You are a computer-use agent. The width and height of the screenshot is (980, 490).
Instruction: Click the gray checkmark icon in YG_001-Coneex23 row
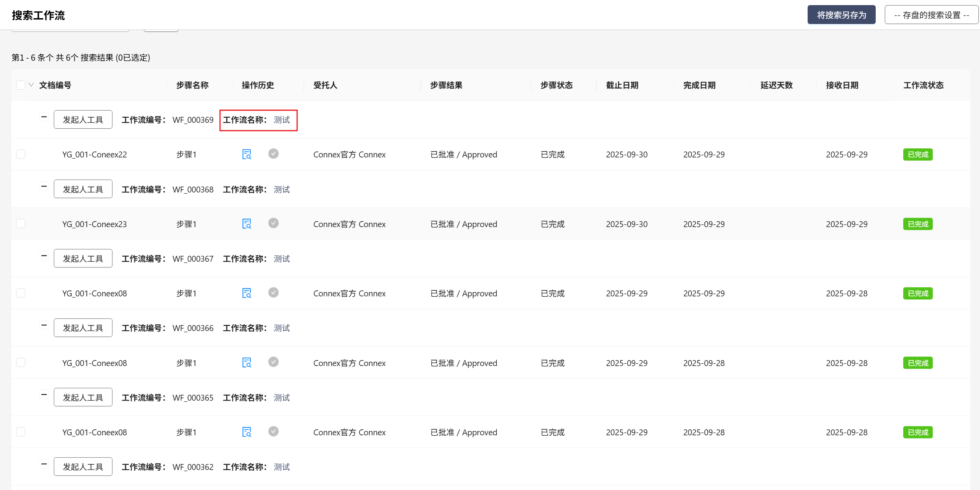click(x=274, y=223)
